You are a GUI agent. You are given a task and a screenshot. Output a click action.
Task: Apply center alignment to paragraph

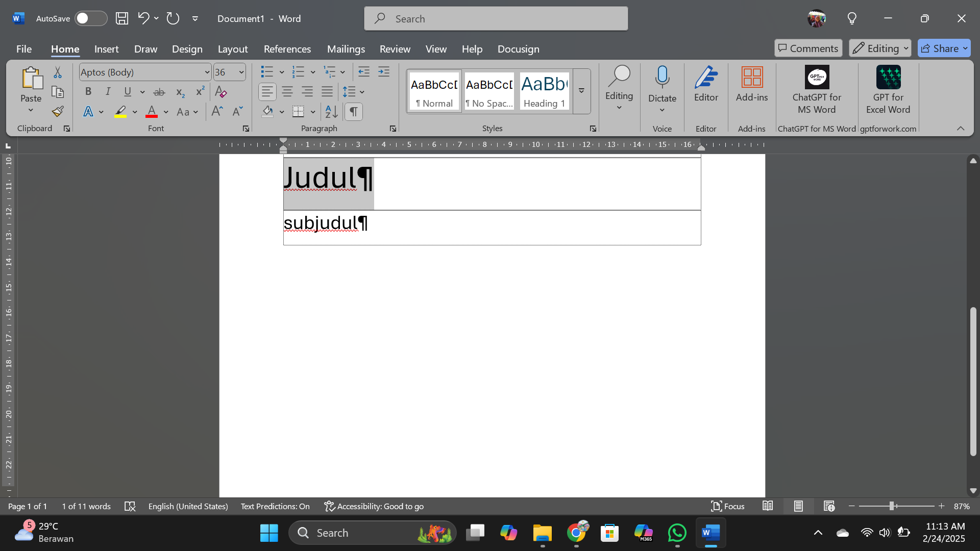click(x=287, y=92)
